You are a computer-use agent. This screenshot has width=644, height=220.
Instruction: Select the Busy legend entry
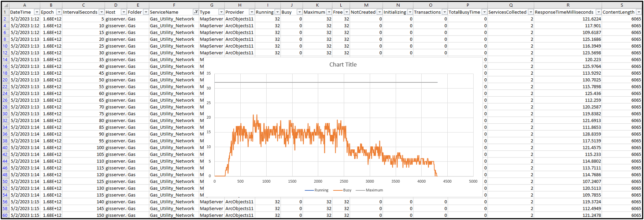pyautogui.click(x=343, y=190)
